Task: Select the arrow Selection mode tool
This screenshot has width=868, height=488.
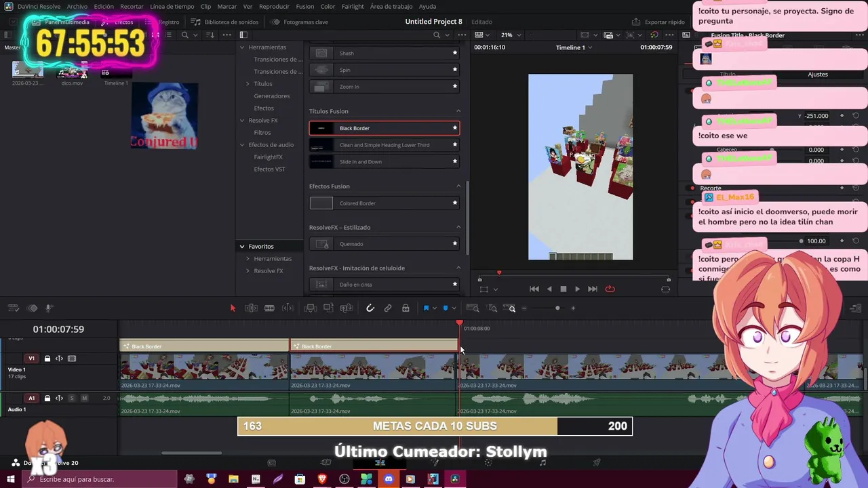Action: coord(233,308)
